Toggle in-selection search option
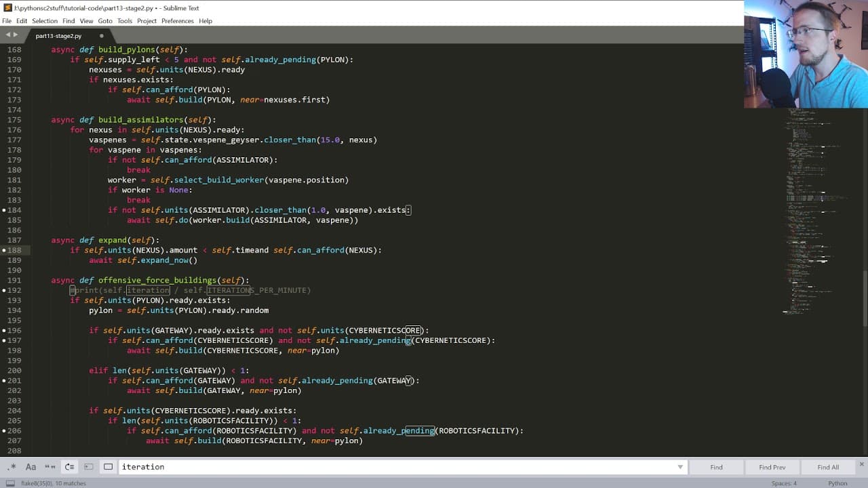The image size is (868, 488). 89,467
